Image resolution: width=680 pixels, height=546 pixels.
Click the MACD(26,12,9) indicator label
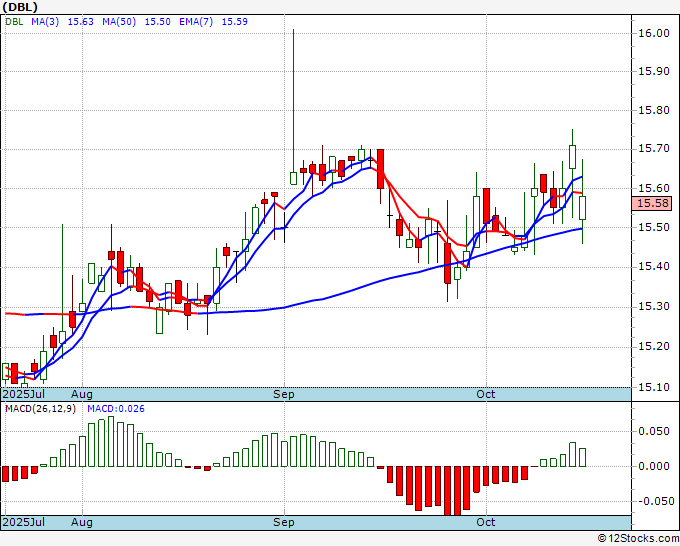(x=40, y=409)
